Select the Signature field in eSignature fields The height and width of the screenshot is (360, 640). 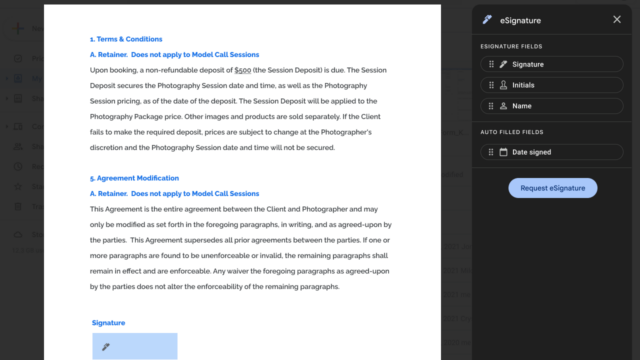551,64
